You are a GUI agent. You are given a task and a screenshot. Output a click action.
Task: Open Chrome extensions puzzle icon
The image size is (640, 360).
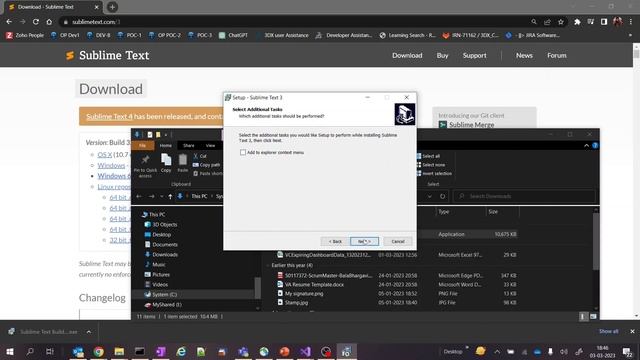(577, 22)
